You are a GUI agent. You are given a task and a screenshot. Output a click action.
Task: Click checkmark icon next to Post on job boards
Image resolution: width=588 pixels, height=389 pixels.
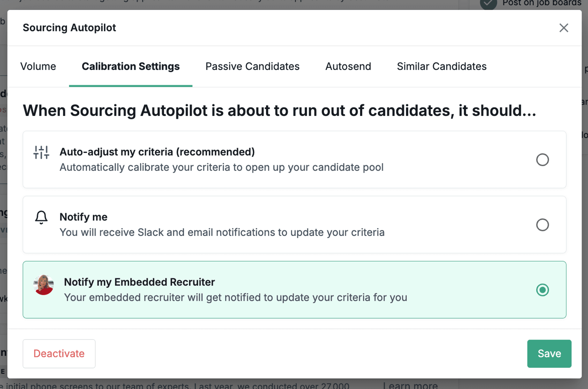pos(488,4)
